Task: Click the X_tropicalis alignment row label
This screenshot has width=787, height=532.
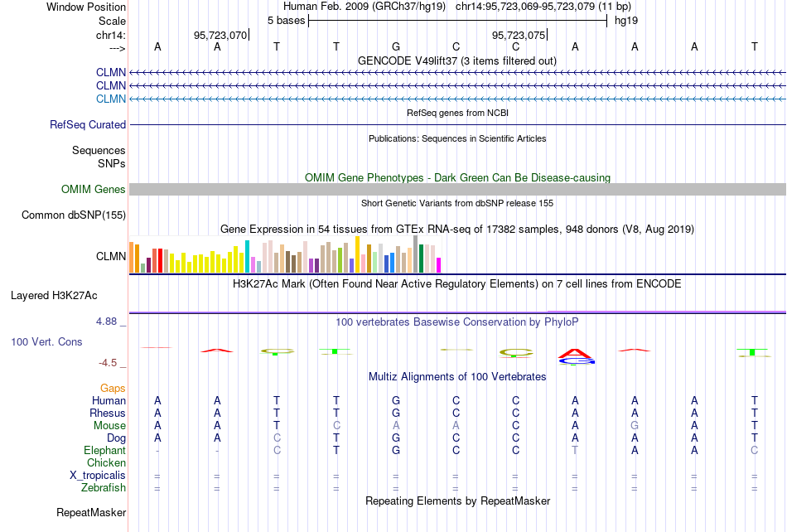Action: (x=98, y=476)
